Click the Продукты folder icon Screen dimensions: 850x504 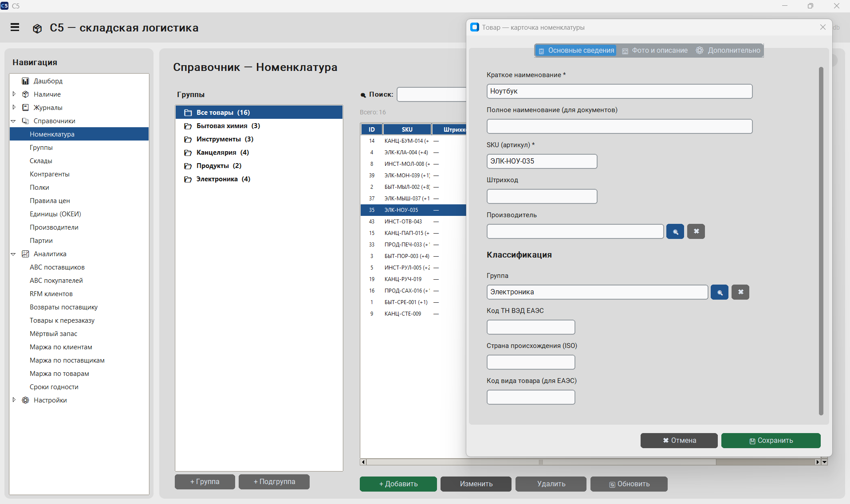188,166
